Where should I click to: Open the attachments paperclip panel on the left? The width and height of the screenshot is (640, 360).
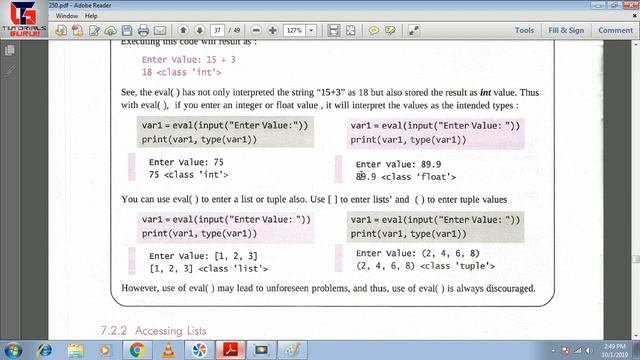click(10, 71)
